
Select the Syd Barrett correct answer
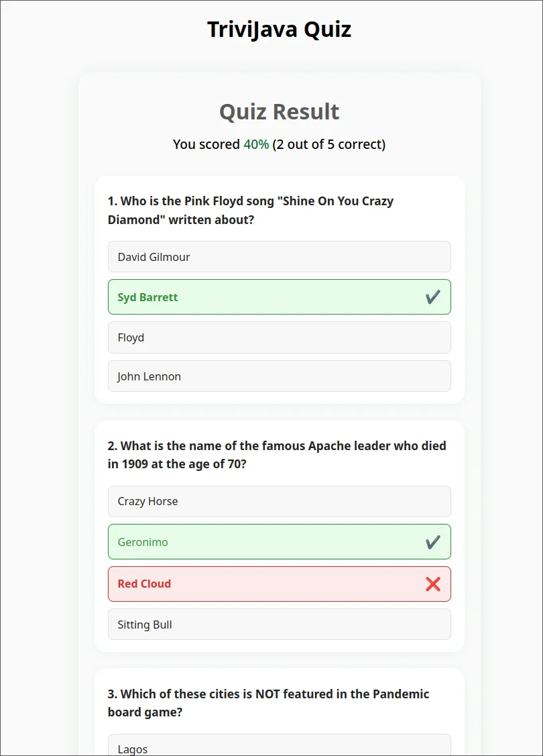point(279,296)
